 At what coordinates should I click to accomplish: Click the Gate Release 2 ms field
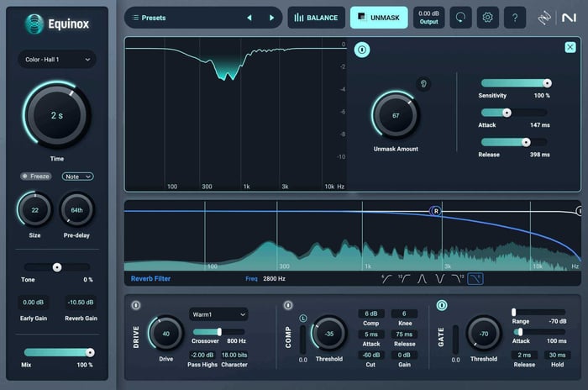[x=524, y=355]
